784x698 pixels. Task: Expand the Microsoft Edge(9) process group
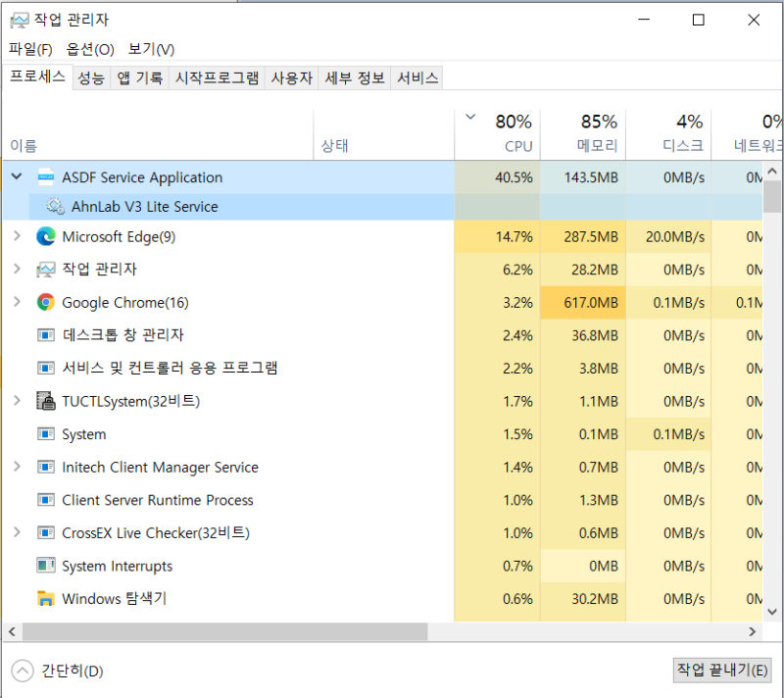pos(17,236)
